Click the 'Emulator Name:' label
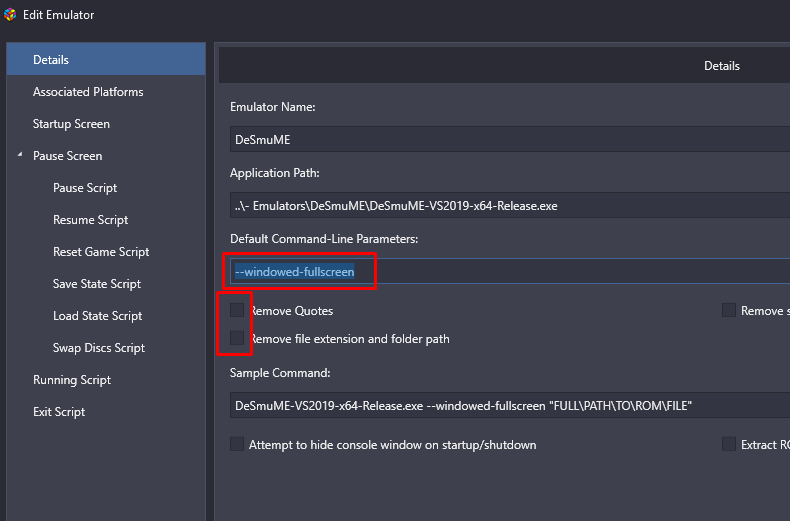This screenshot has width=790, height=521. [273, 107]
